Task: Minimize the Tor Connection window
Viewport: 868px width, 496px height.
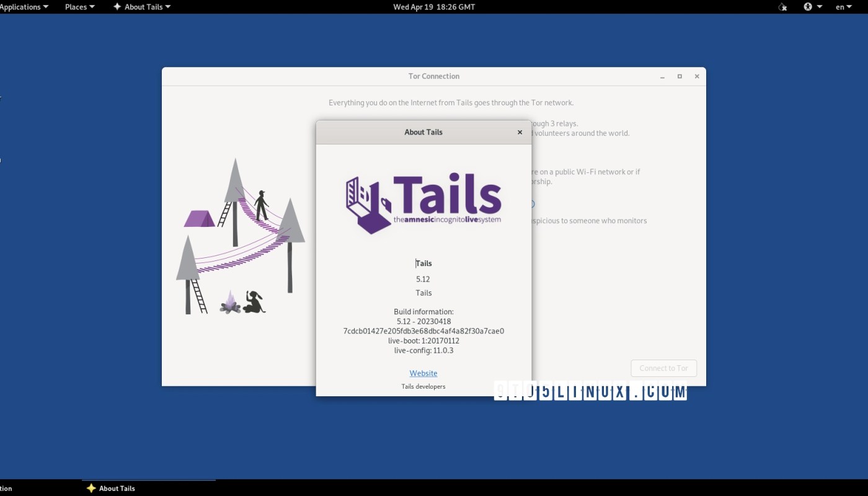Action: coord(662,76)
